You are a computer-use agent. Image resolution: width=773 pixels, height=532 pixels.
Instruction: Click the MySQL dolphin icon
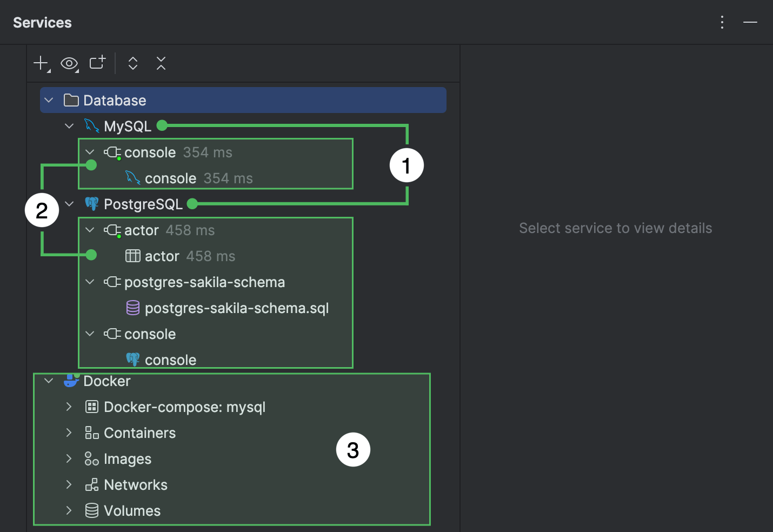[x=92, y=125]
